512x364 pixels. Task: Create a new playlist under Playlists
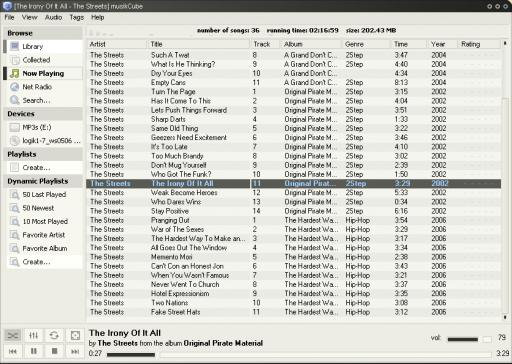point(43,168)
